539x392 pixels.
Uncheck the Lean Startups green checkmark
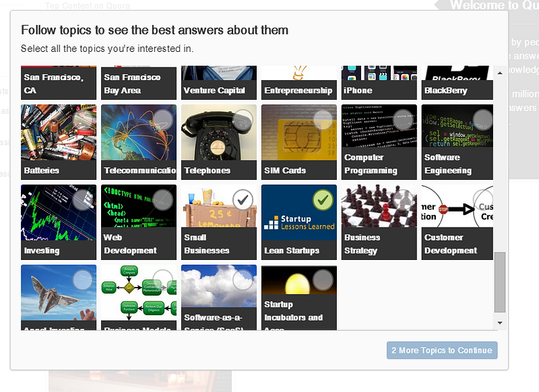click(x=323, y=200)
